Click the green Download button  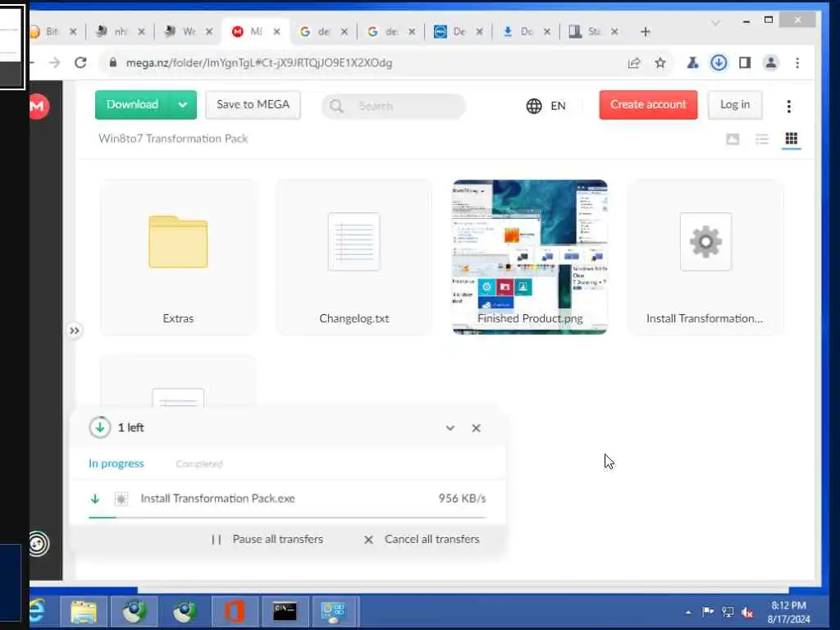coord(132,104)
